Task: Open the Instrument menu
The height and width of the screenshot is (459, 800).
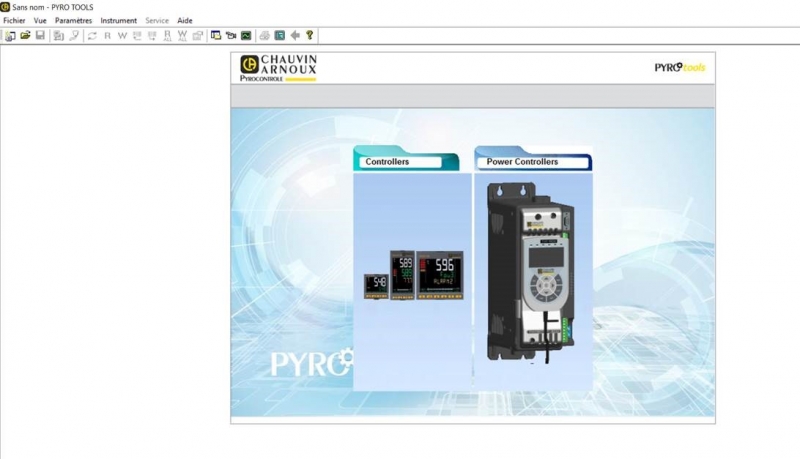Action: (118, 21)
